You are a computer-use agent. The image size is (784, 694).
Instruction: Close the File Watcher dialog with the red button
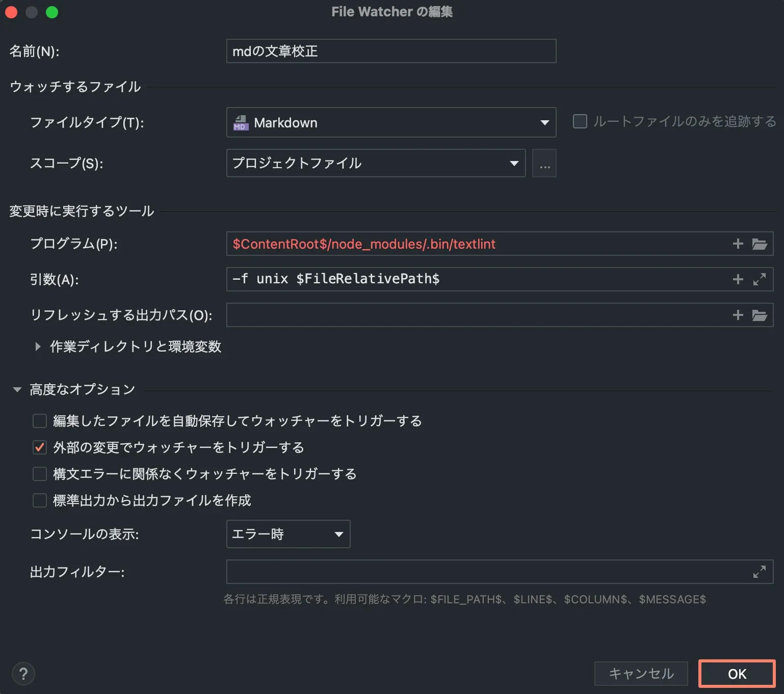click(11, 12)
